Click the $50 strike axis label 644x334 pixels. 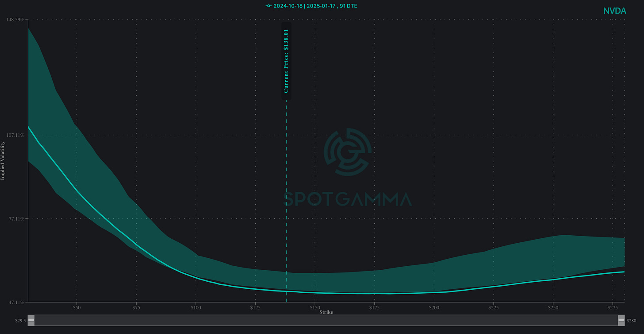coord(77,307)
